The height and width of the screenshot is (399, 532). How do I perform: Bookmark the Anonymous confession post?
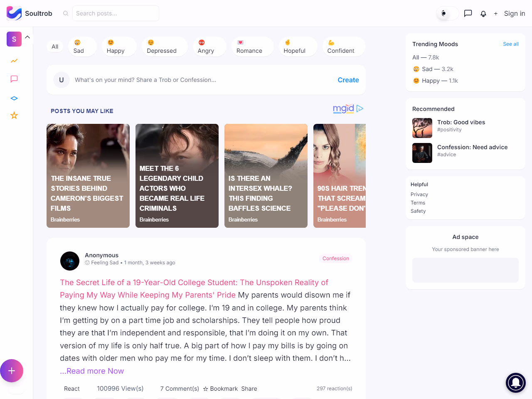[x=220, y=389]
